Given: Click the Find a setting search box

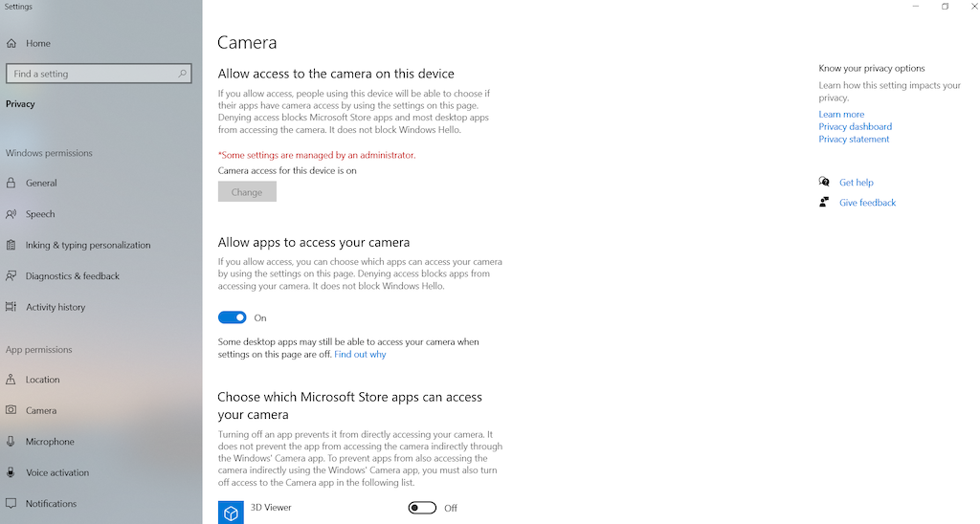Looking at the screenshot, I should [x=99, y=73].
